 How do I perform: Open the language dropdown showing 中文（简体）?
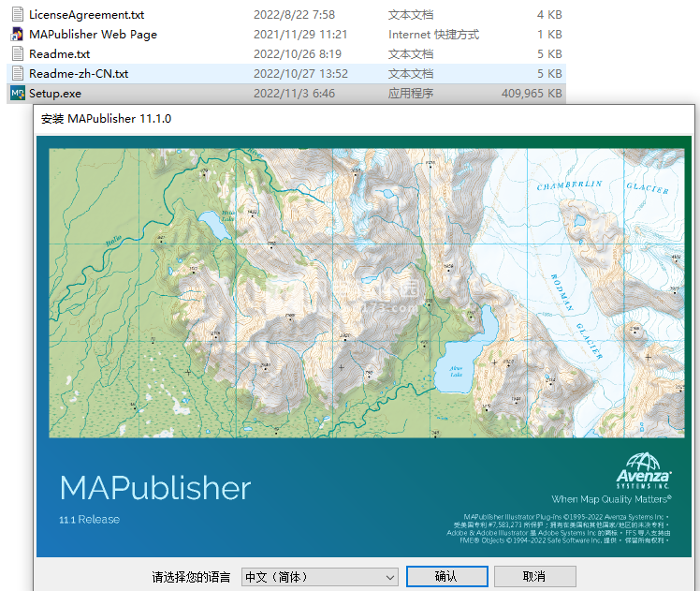click(320, 577)
